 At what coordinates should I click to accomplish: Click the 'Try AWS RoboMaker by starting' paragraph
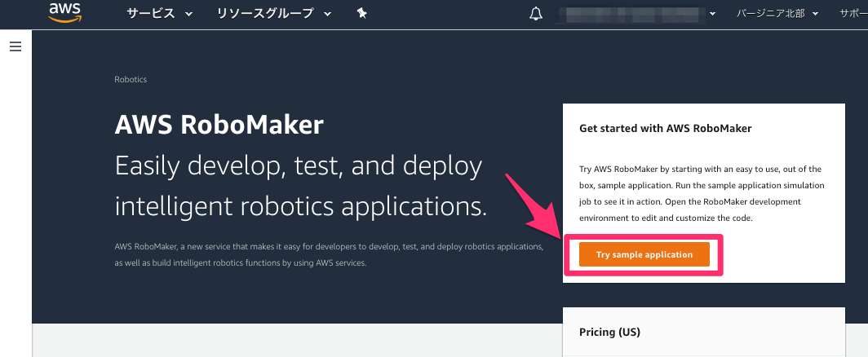coord(702,193)
